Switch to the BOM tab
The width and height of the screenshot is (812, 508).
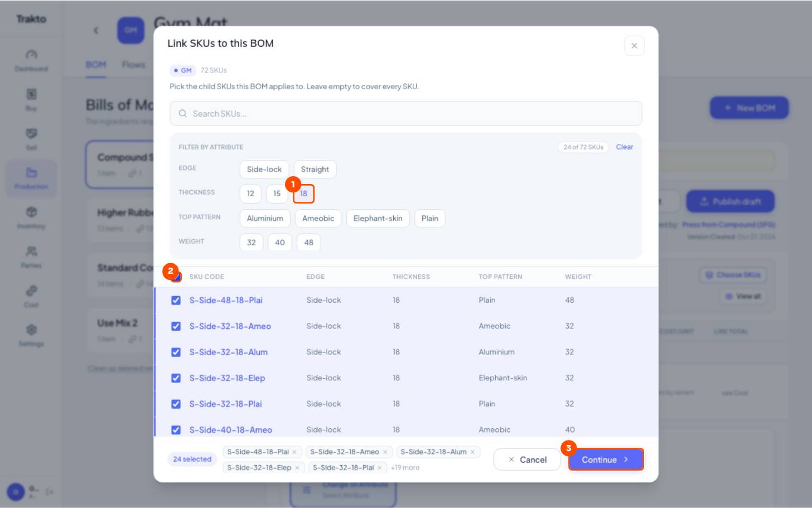click(96, 65)
